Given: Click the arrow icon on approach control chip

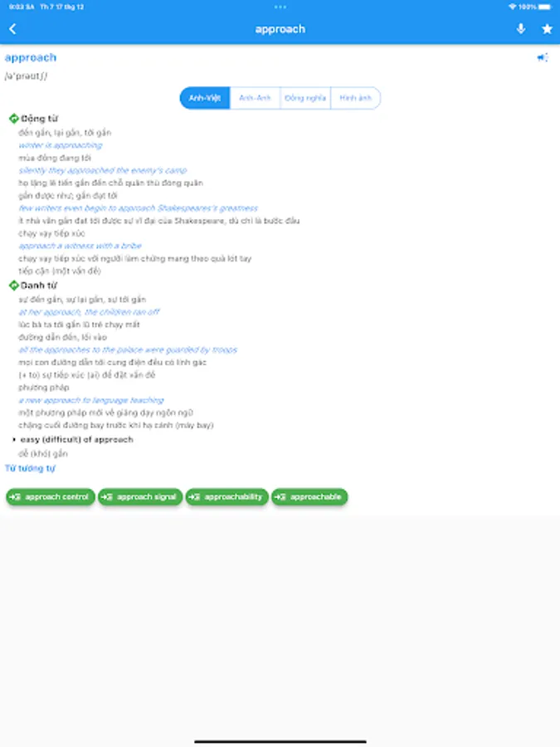Looking at the screenshot, I should (x=15, y=497).
